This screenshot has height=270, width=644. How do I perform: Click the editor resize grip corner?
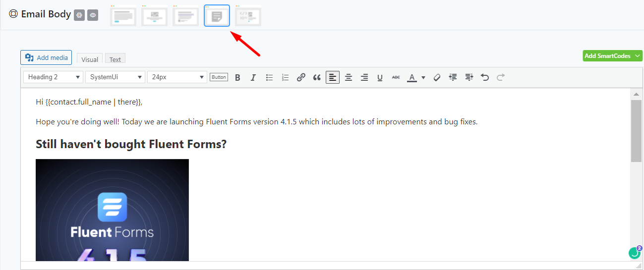639,266
